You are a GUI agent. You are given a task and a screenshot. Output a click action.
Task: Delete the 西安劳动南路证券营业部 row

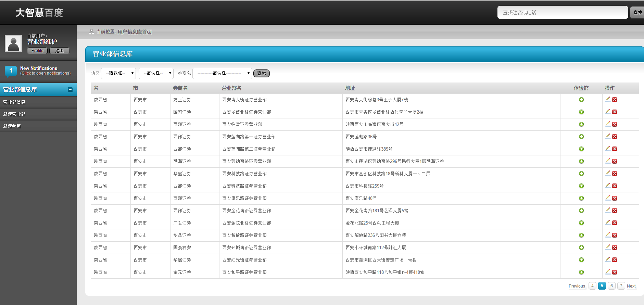click(x=615, y=161)
